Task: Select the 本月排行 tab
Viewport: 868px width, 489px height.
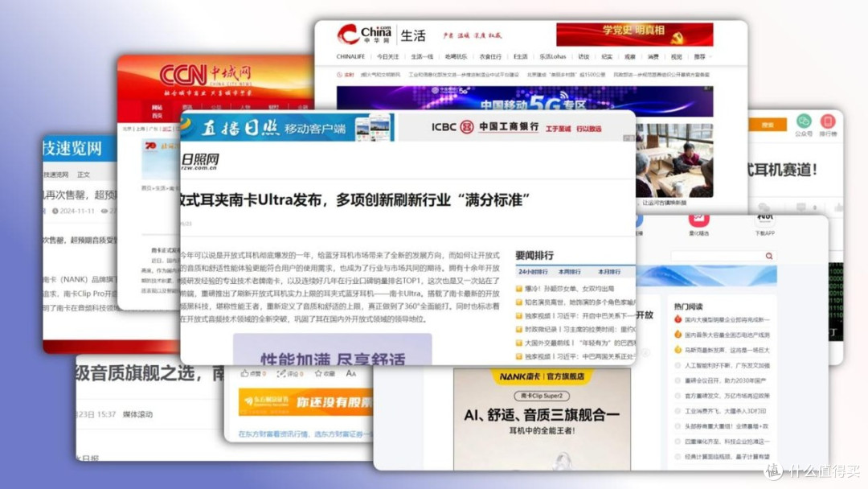Action: coord(609,272)
